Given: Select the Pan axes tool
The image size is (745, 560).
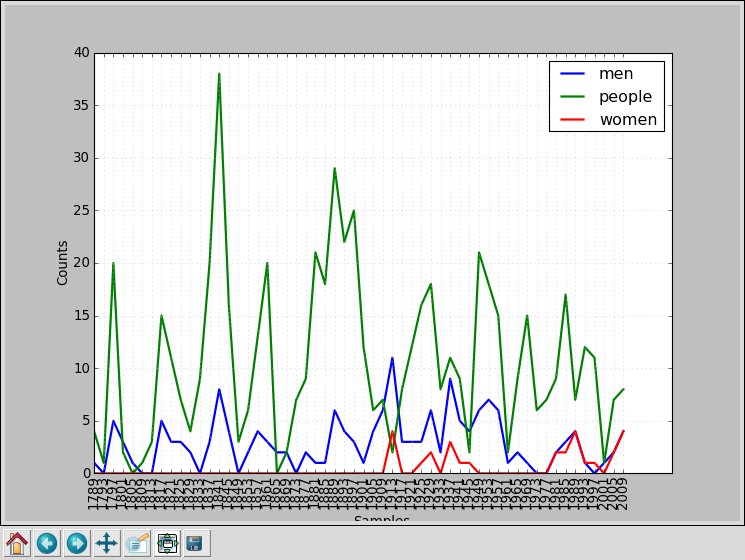Looking at the screenshot, I should pyautogui.click(x=107, y=543).
